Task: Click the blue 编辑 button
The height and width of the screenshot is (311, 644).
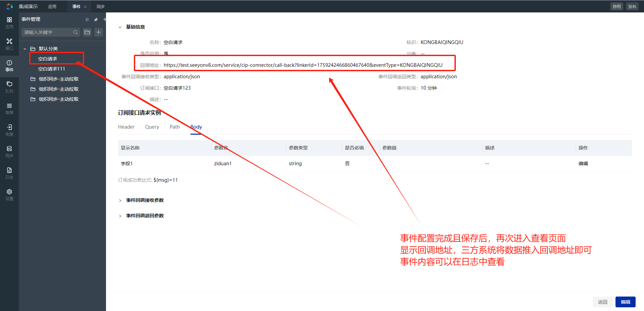Action: 626,302
